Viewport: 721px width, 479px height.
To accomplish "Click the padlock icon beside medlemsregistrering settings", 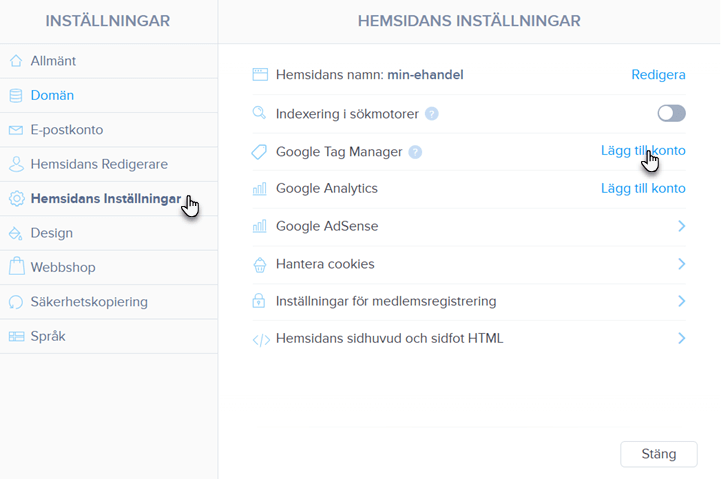I will tap(259, 300).
